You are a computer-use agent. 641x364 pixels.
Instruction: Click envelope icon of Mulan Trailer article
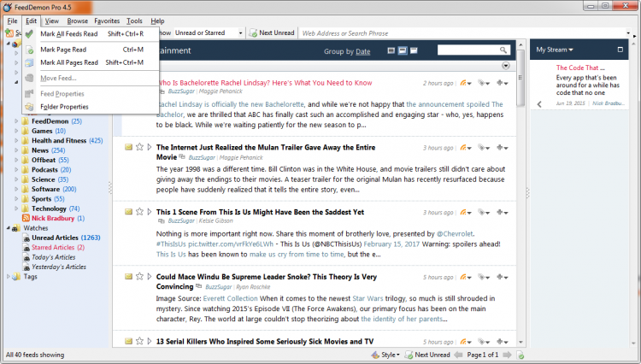[x=128, y=147]
